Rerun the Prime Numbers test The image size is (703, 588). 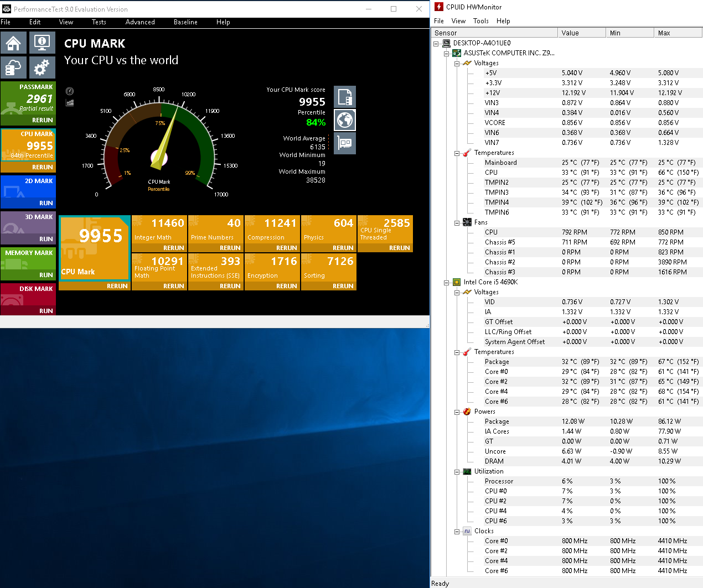pos(230,248)
